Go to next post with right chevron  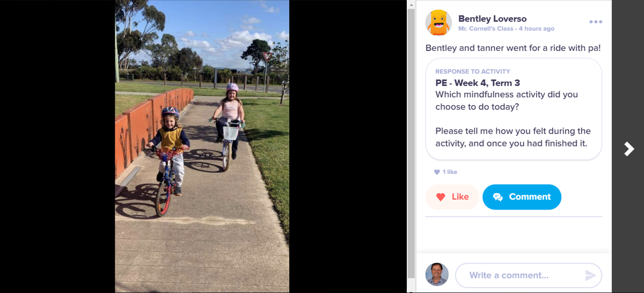(629, 149)
